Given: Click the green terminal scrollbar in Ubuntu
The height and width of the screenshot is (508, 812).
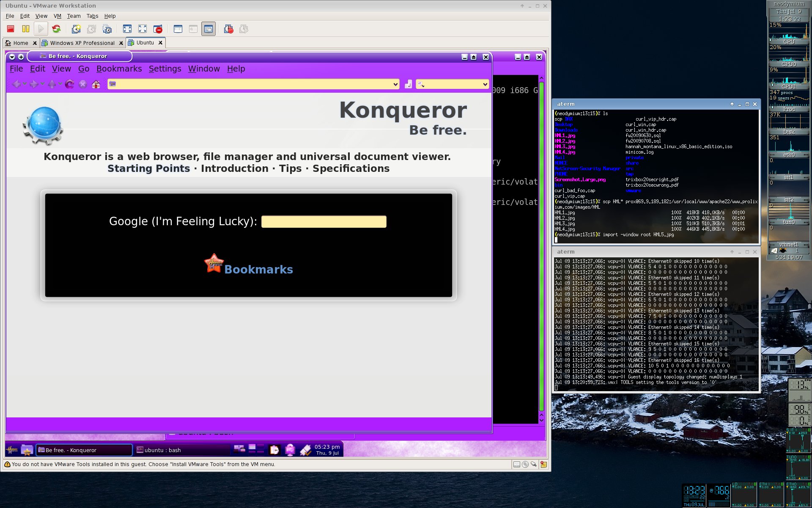Looking at the screenshot, I should tap(541, 246).
